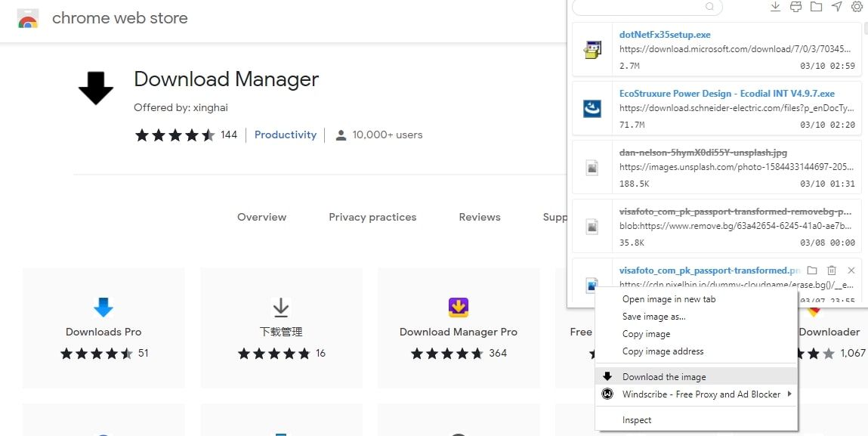Open EcoStruxure Power Design - Ecodial INT V4.9.7.exe

point(727,93)
